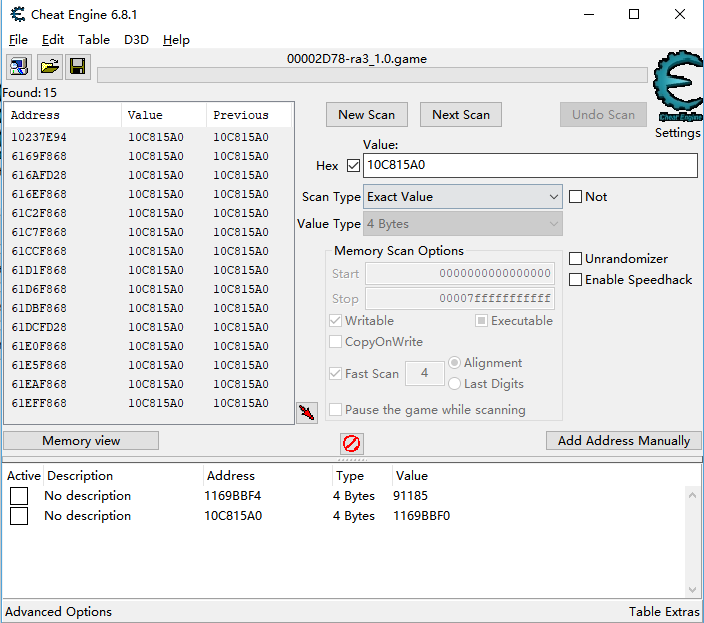Image resolution: width=704 pixels, height=623 pixels.
Task: Click the red arrow add-to-list icon
Action: pos(307,412)
